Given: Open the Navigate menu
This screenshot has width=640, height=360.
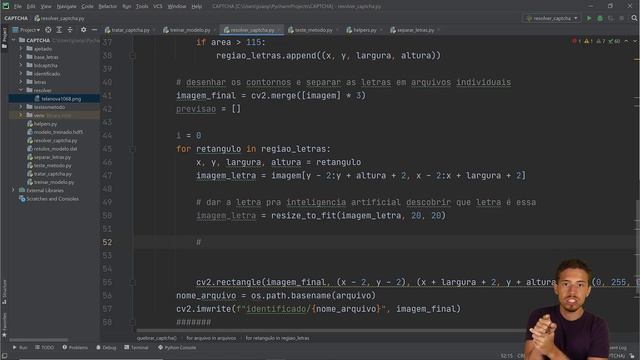Looking at the screenshot, I should pyautogui.click(x=66, y=6).
